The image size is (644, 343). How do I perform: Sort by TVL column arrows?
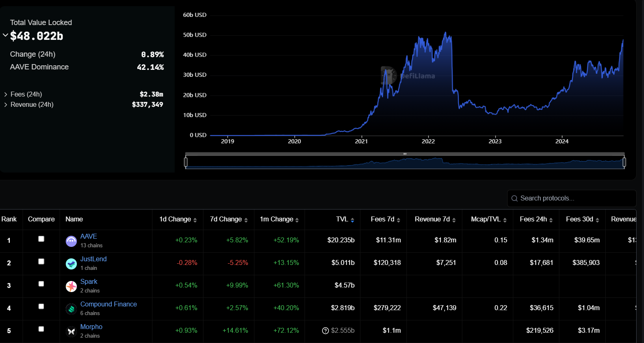pos(353,220)
